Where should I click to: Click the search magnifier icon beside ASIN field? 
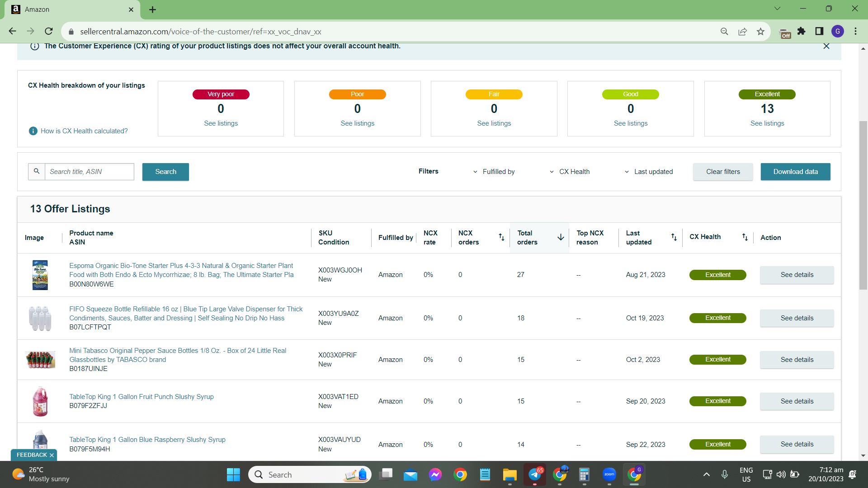coord(37,171)
